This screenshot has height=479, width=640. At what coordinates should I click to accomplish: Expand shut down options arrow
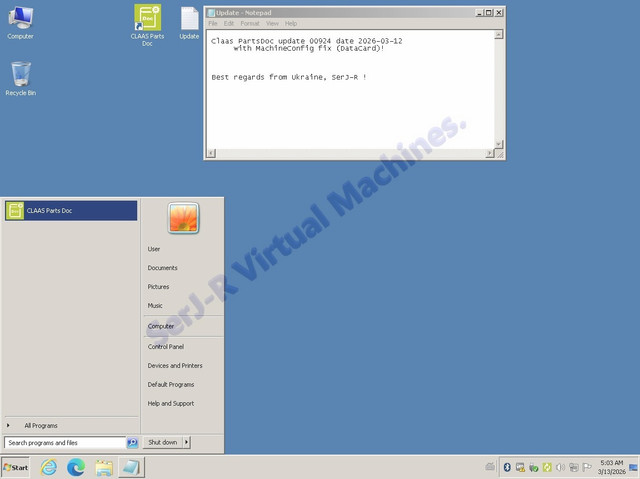[187, 442]
